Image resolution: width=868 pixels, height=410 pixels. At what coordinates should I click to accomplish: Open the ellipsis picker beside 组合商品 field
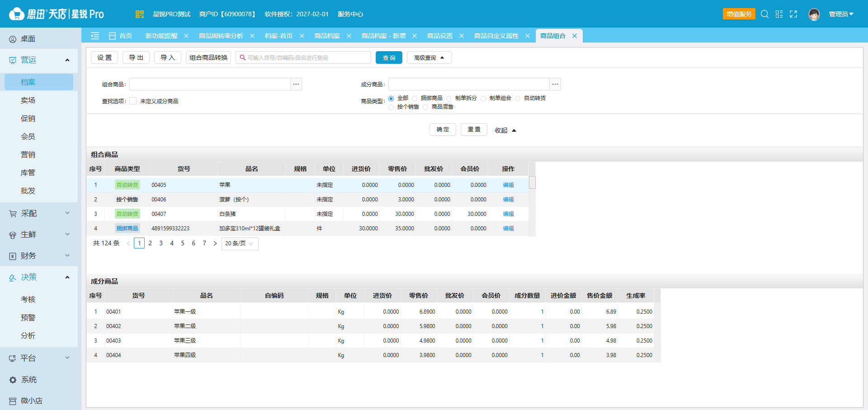pos(296,84)
